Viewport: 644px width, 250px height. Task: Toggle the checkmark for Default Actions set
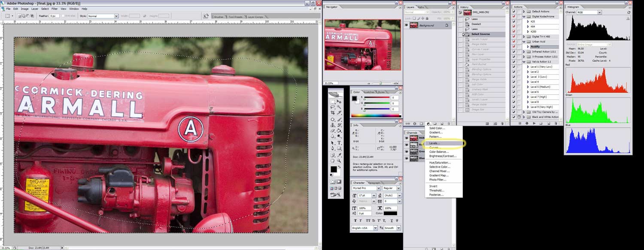(x=514, y=11)
